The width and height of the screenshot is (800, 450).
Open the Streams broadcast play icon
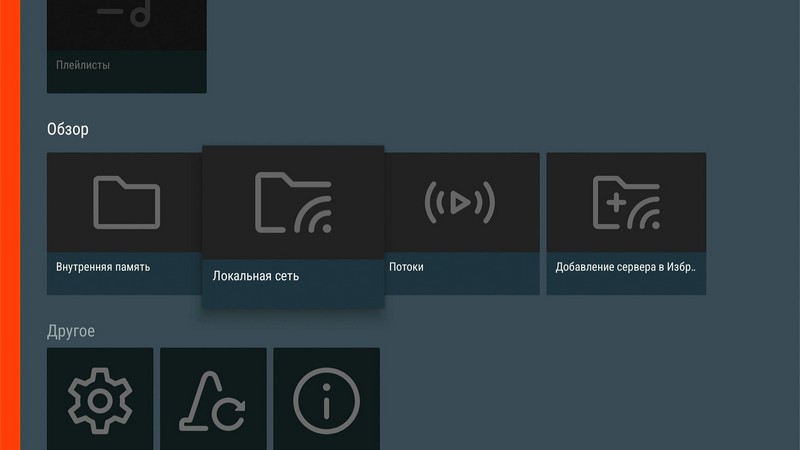(x=459, y=203)
